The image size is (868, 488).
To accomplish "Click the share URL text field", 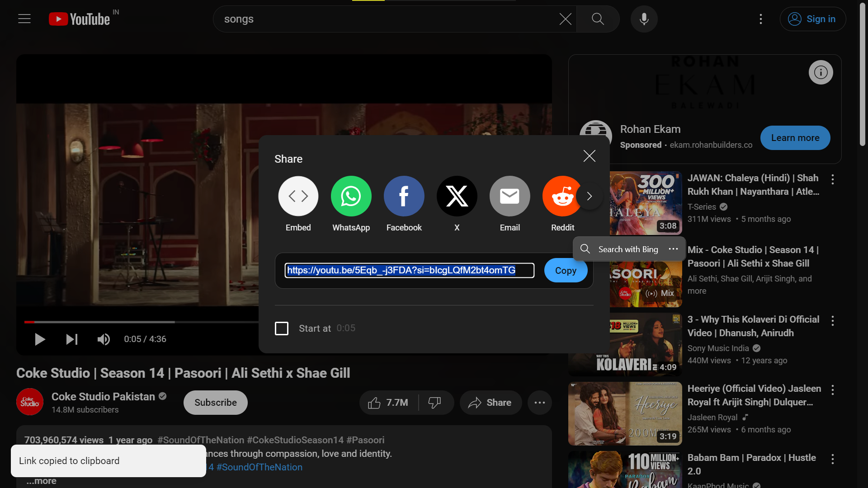I will pyautogui.click(x=409, y=271).
